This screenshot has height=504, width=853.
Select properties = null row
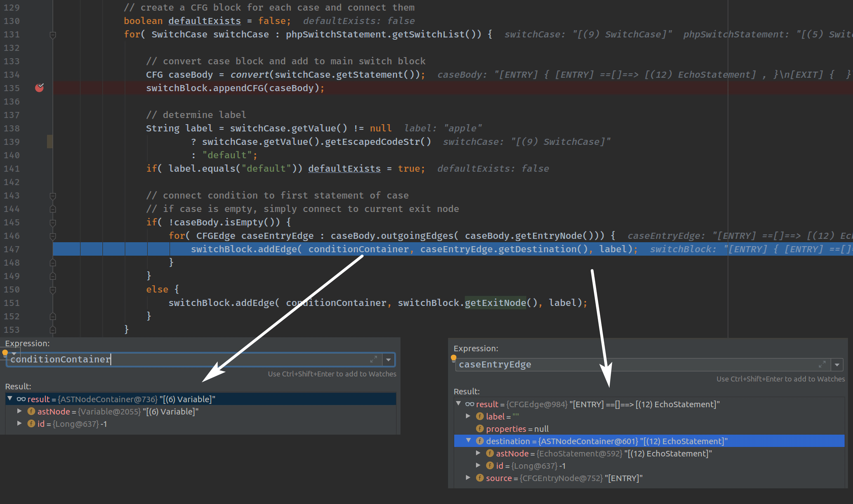point(649,428)
